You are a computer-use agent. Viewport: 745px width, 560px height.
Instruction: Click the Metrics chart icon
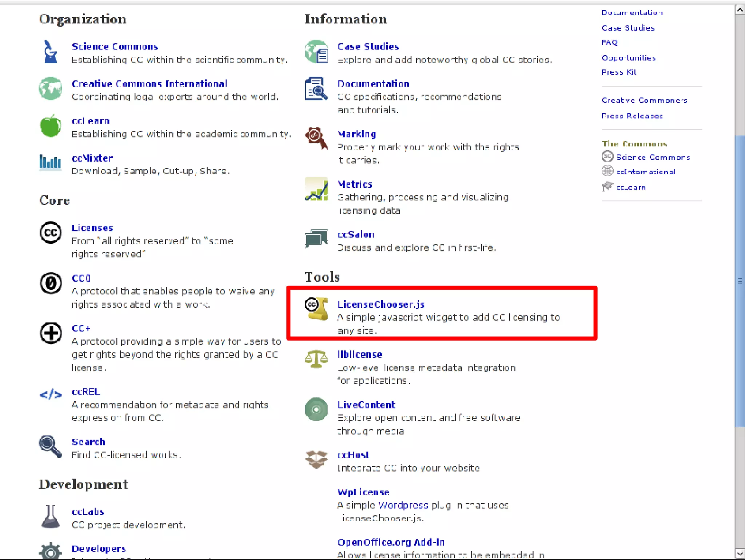[316, 189]
